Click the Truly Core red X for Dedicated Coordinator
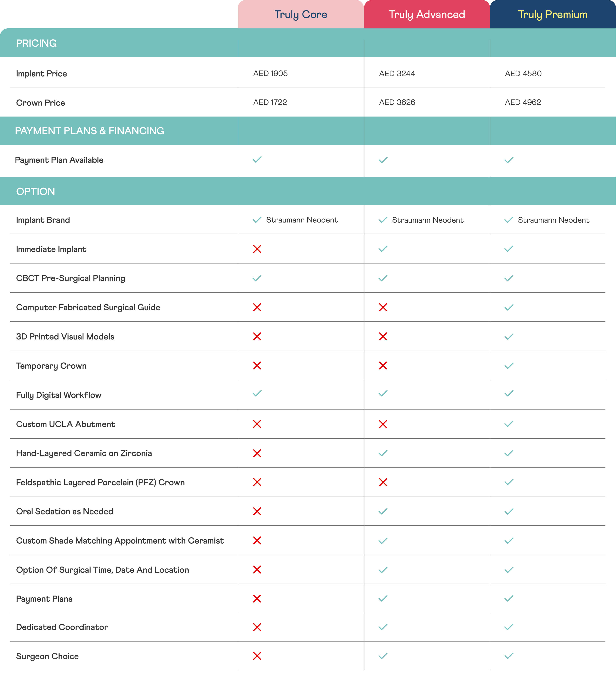This screenshot has width=616, height=679. [x=257, y=627]
